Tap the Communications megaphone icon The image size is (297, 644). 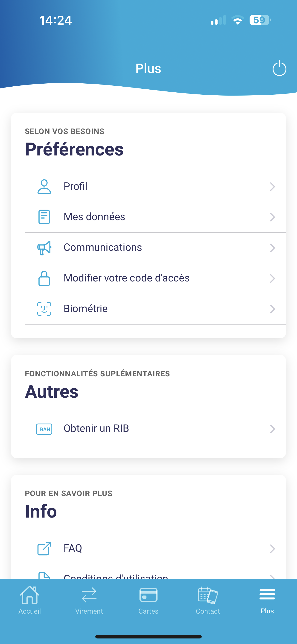44,248
